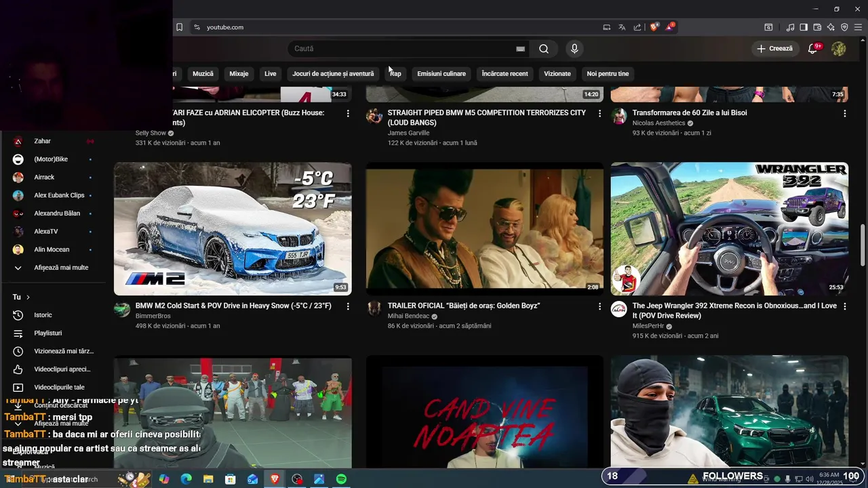Open more options for TRAILER OFICIAL video
The image size is (868, 488).
[x=599, y=306]
